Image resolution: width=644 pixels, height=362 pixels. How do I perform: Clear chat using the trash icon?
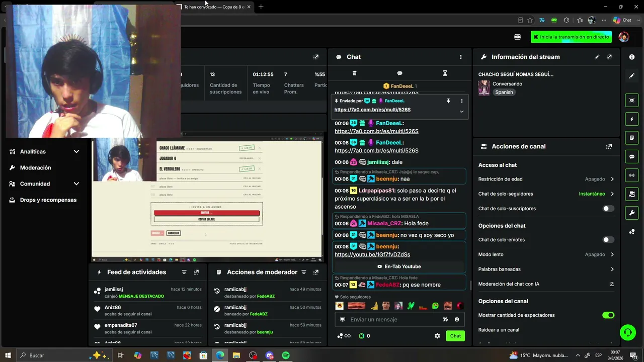point(354,73)
